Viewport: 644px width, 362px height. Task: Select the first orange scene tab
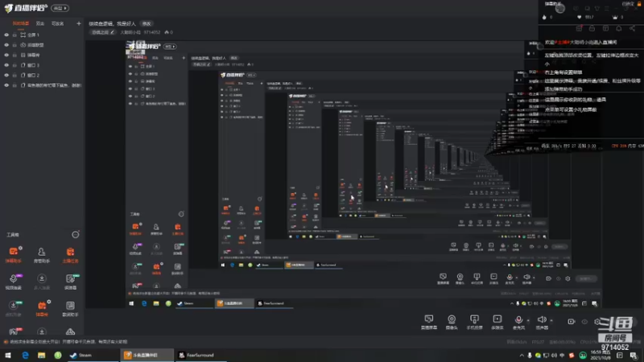point(21,24)
